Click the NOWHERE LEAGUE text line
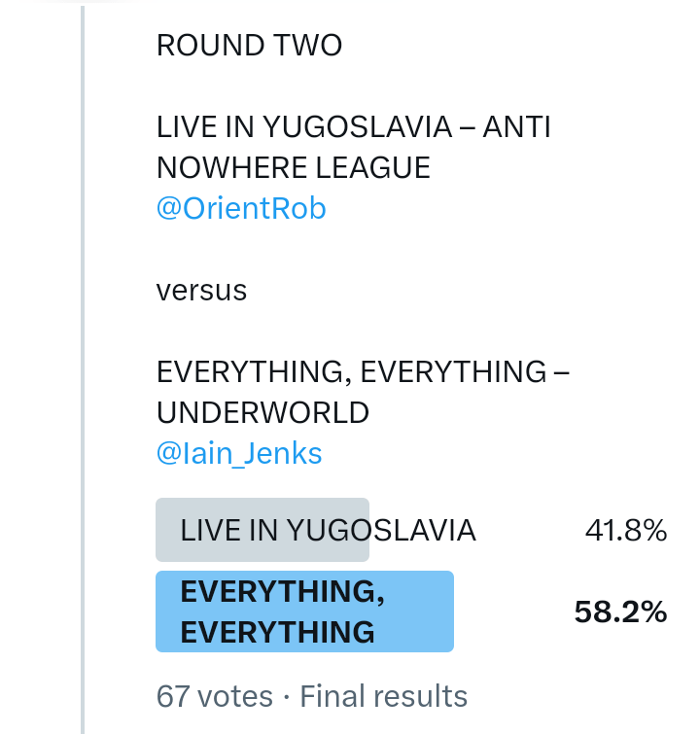Image resolution: width=700 pixels, height=734 pixels. pos(293,168)
